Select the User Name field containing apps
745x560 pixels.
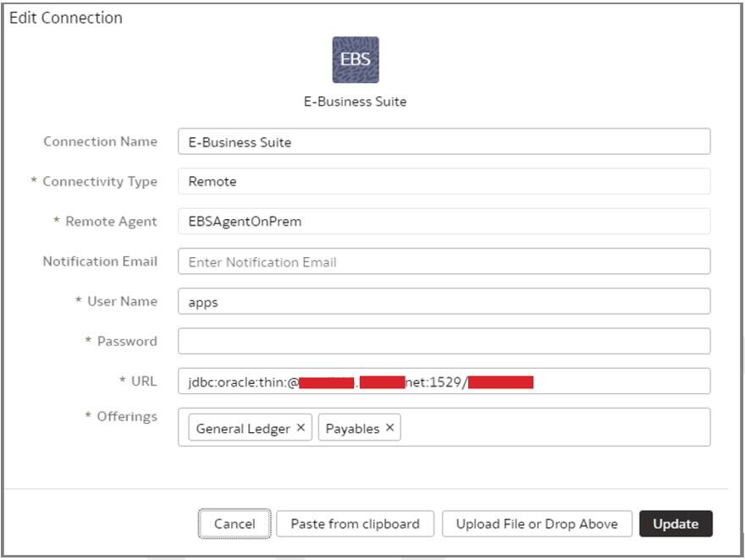(444, 301)
